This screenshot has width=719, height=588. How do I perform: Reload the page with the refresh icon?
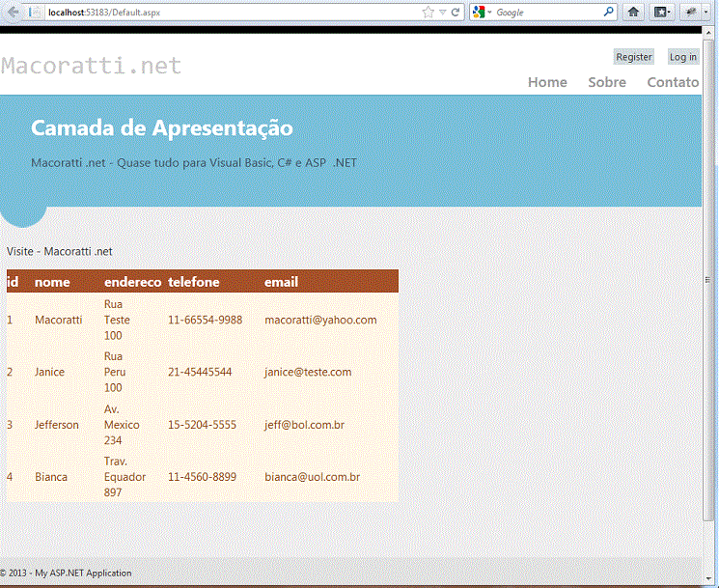(456, 13)
